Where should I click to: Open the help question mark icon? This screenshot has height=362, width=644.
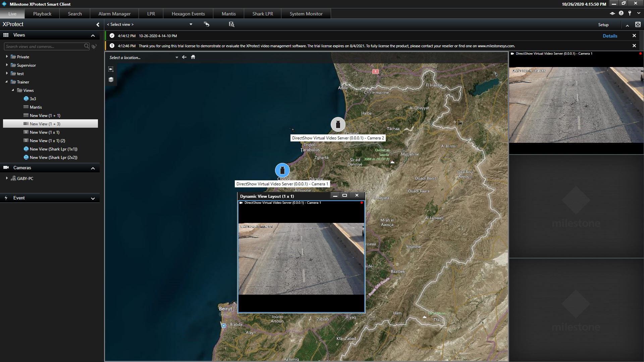[x=621, y=13]
